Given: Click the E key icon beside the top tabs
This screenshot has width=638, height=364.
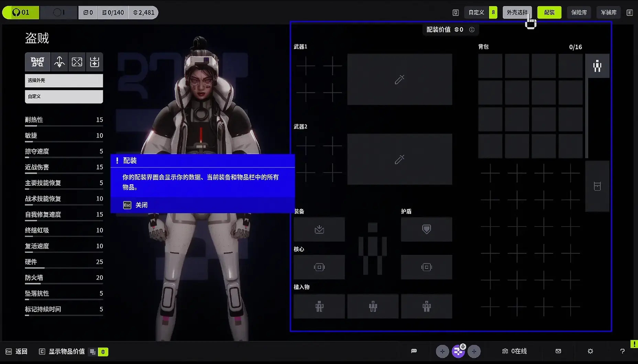Looking at the screenshot, I should click(630, 13).
